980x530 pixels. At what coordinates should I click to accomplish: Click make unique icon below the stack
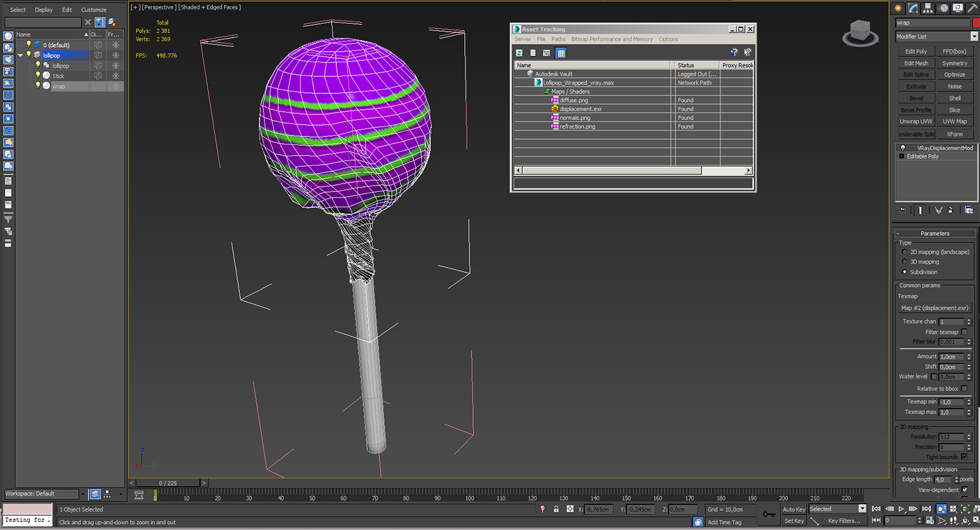938,210
